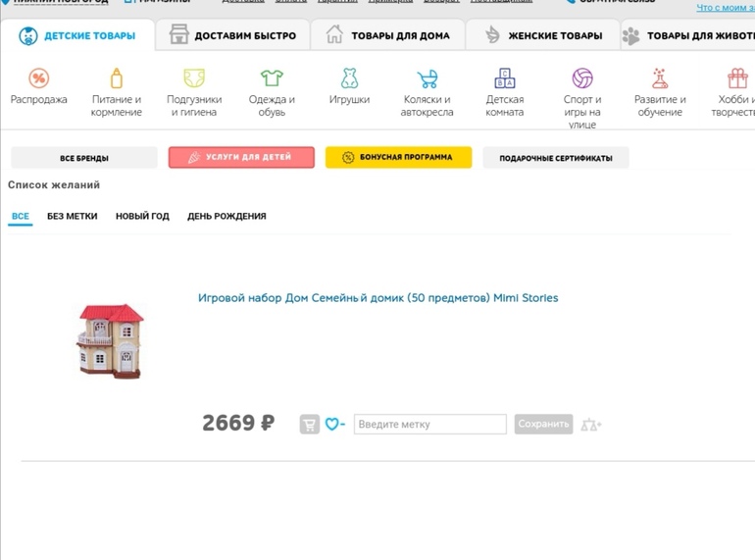Open Коляски и автокресла stroller icon

428,78
